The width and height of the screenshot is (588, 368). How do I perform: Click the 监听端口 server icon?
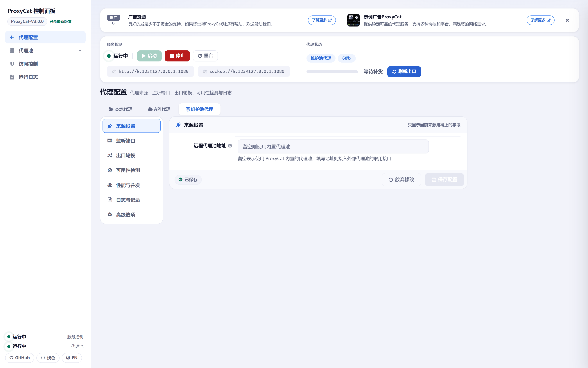pos(110,141)
